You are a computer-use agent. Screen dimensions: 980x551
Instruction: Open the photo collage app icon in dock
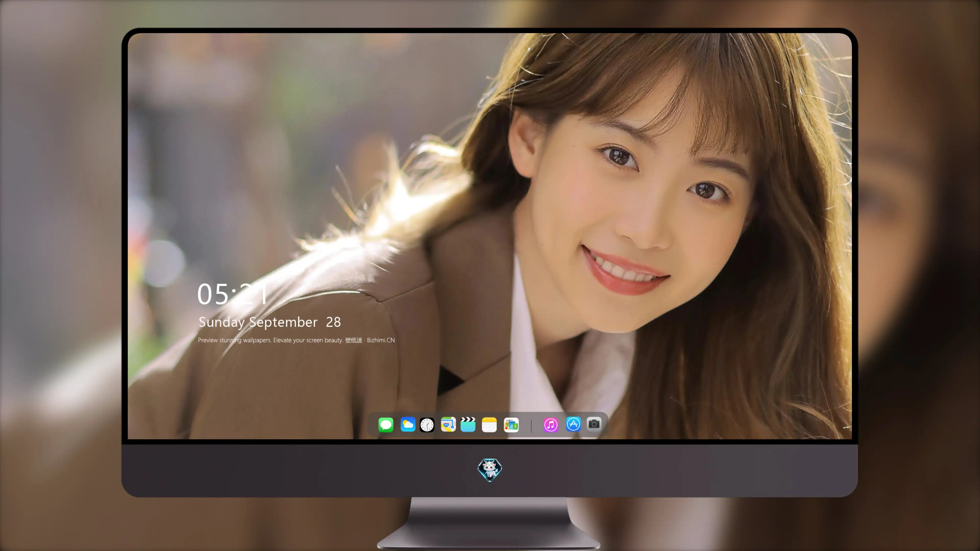pos(511,425)
